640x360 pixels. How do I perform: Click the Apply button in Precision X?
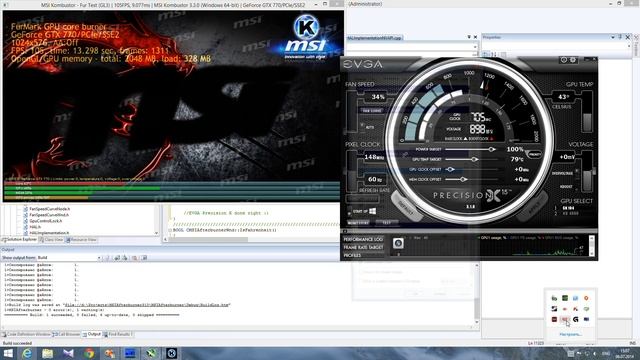[533, 205]
